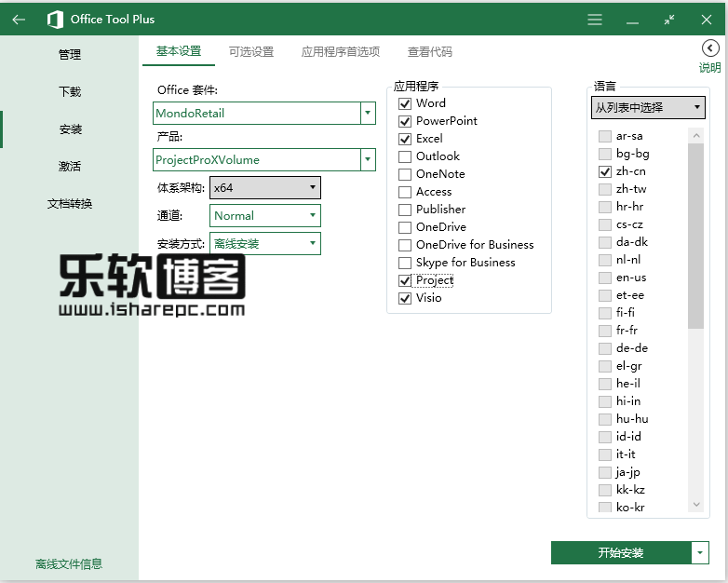Viewport: 728px width, 583px height.
Task: Open the 激活 sidebar section
Action: (70, 167)
